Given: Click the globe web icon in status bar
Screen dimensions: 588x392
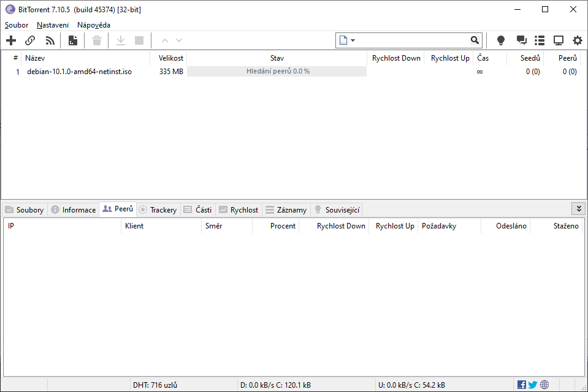Looking at the screenshot, I should 544,385.
